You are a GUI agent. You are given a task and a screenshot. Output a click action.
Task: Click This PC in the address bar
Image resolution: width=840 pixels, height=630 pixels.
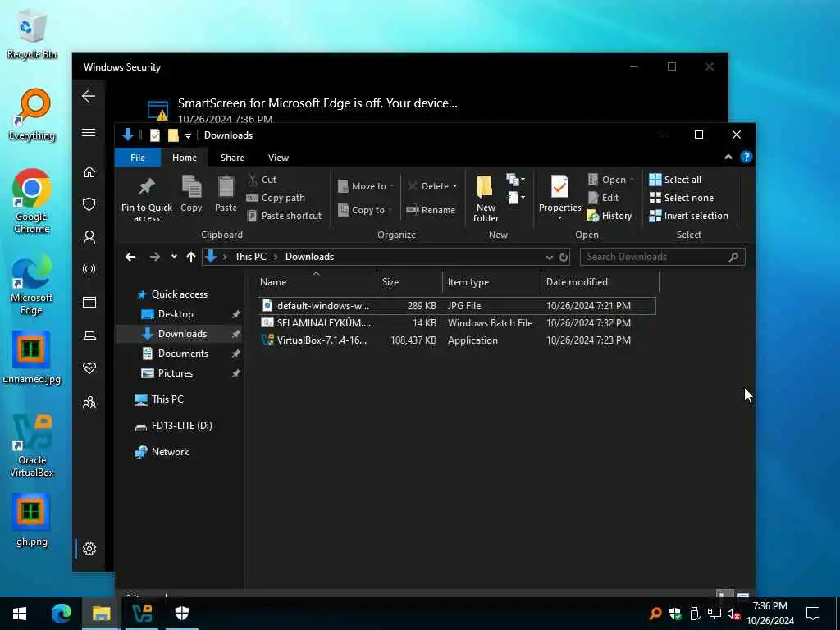pos(250,257)
